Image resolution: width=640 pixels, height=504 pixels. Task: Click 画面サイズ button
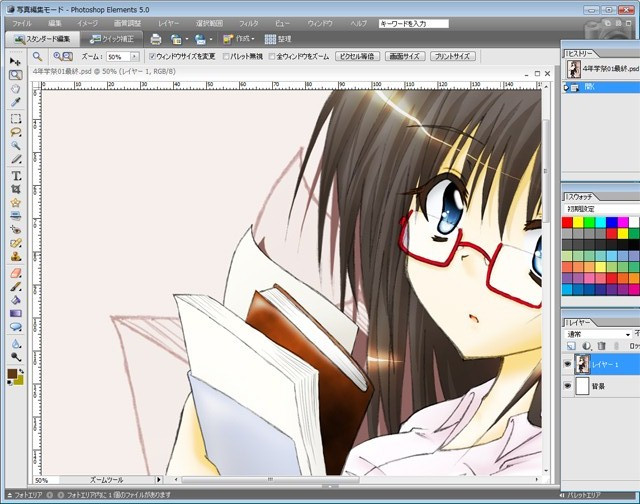click(405, 56)
